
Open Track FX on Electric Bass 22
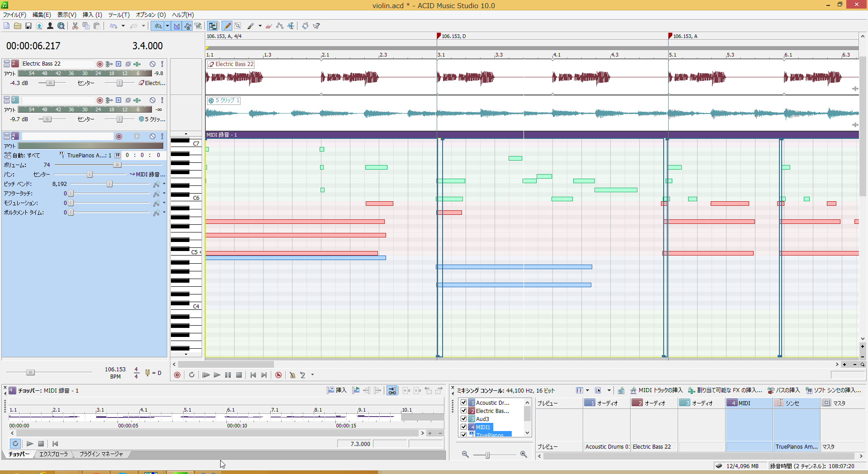[x=137, y=64]
